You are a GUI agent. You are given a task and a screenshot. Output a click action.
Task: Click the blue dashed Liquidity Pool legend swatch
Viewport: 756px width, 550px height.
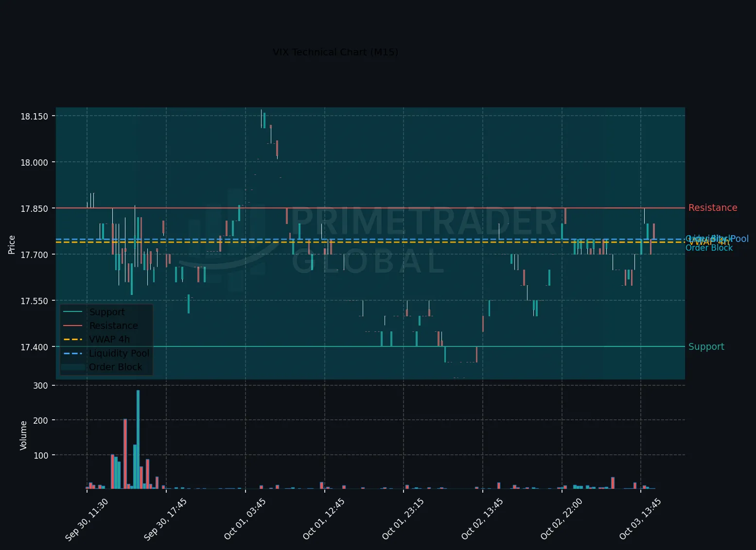click(x=73, y=353)
